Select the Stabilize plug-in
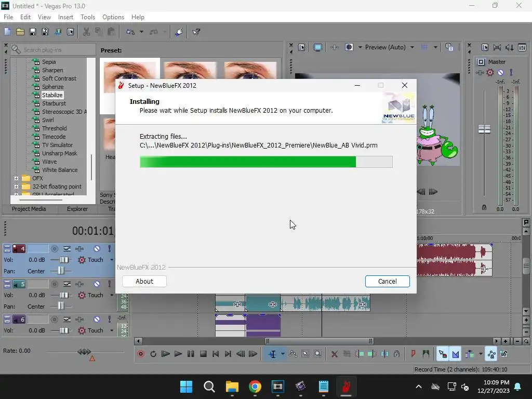The width and height of the screenshot is (532, 399). click(x=52, y=95)
